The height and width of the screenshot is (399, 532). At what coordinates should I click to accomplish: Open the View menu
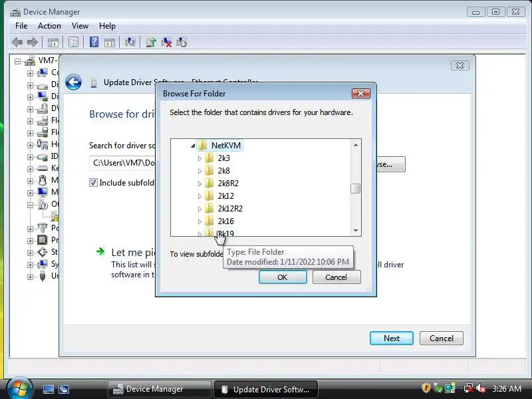[80, 26]
